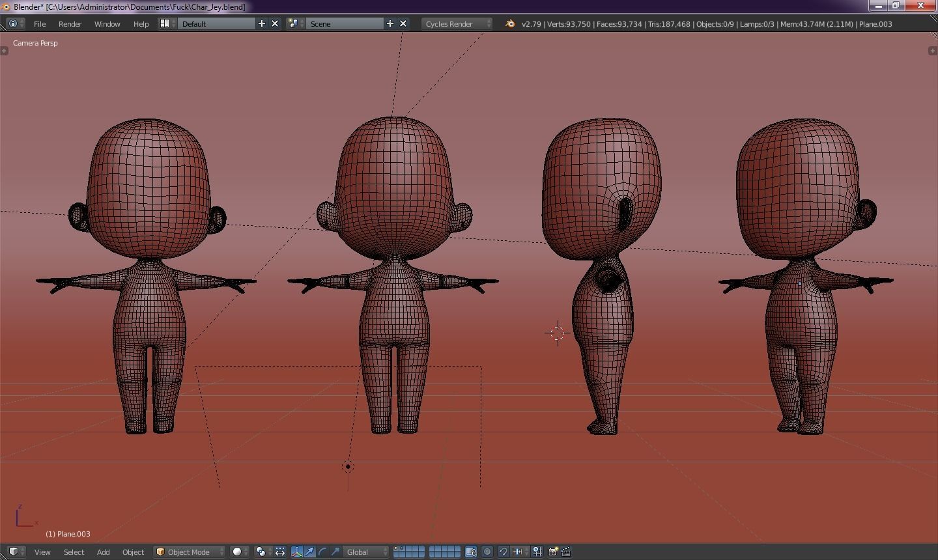Viewport: 938px width, 560px height.
Task: Open the Global transform orientation dropdown
Action: point(365,552)
